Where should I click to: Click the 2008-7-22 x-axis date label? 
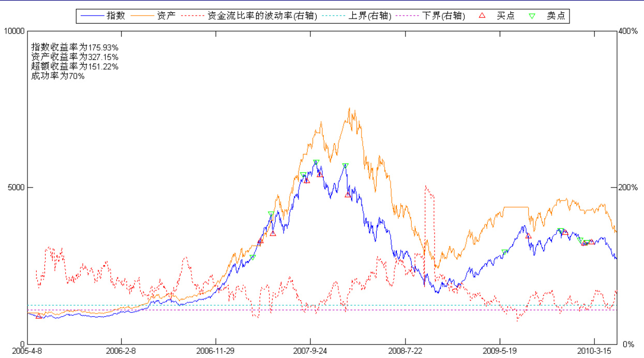(405, 350)
